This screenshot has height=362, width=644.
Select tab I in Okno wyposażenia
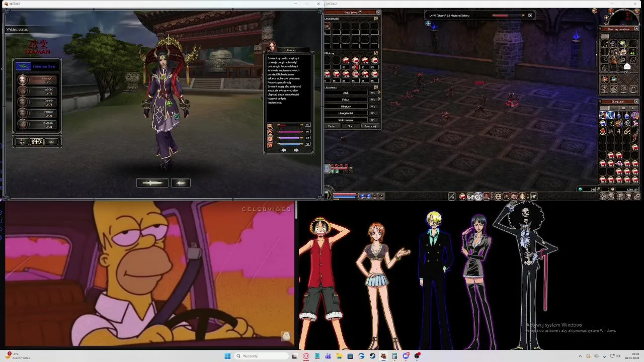click(605, 36)
